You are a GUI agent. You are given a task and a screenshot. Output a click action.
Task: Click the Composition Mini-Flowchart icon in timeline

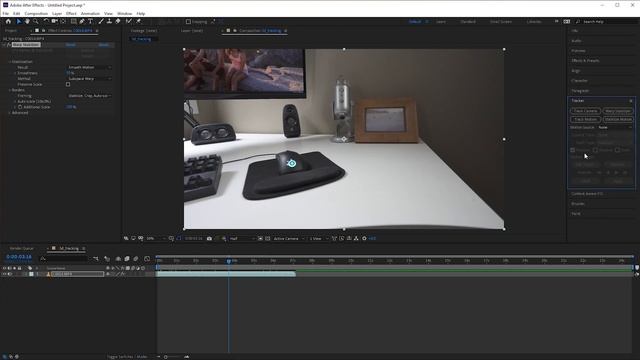click(96, 259)
